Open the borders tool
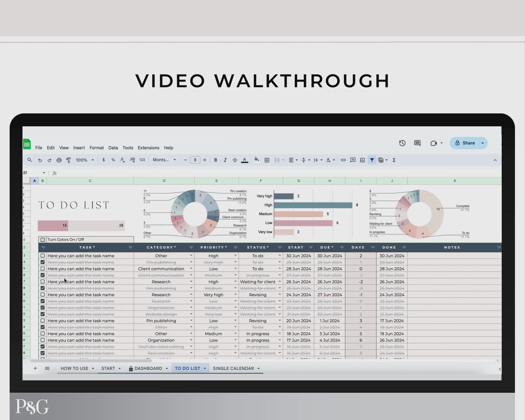525x420 pixels. point(267,160)
